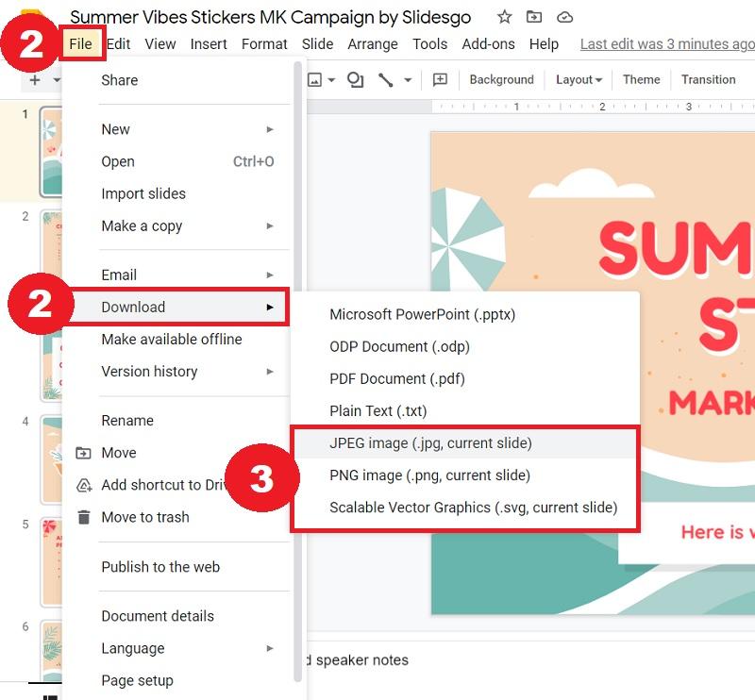Click the trash can icon in menu
This screenshot has width=755, height=700.
[x=84, y=518]
